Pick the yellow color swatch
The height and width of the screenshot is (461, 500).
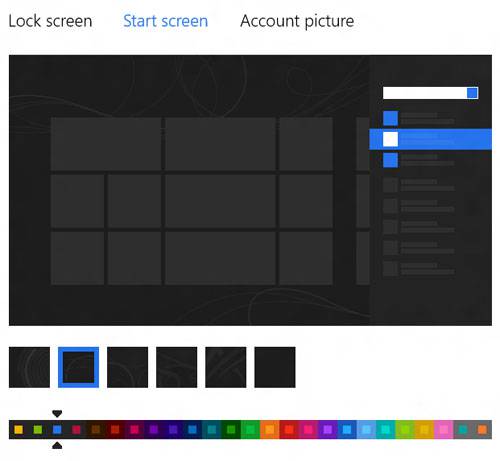(19, 429)
